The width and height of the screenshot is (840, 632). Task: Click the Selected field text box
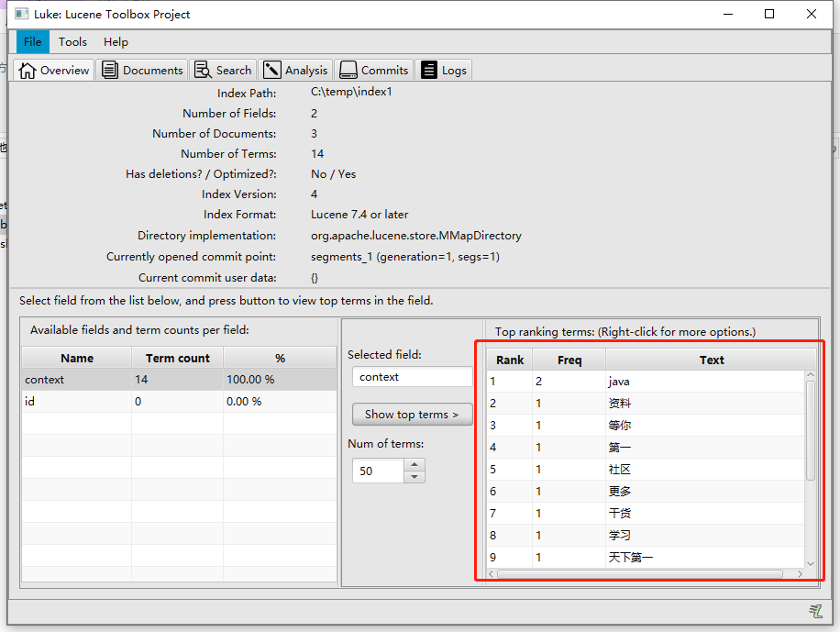[412, 377]
